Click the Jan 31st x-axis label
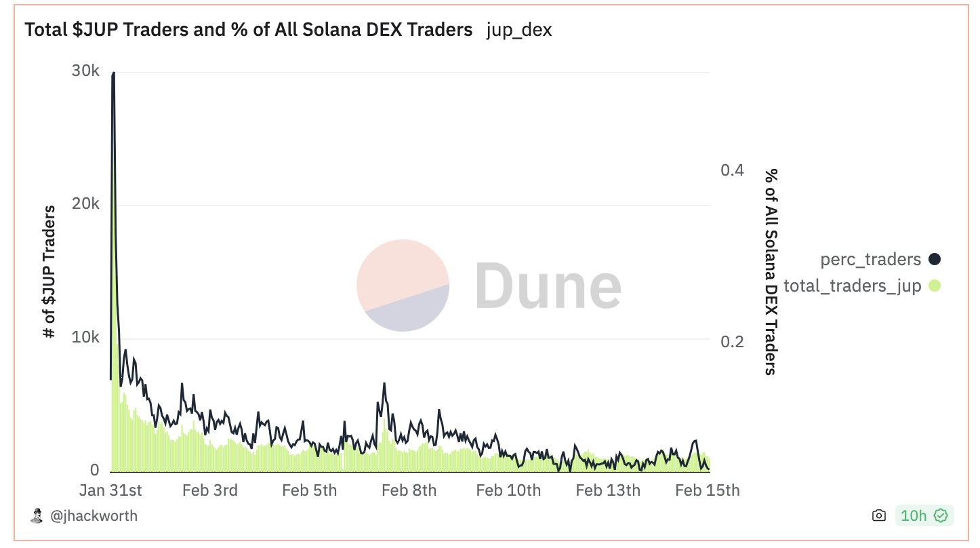 click(110, 490)
